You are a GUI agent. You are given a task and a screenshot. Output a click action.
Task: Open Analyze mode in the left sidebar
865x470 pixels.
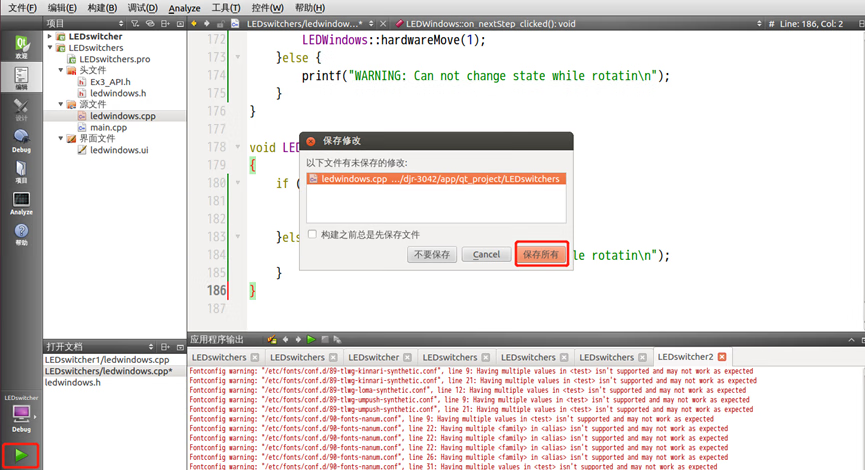click(x=21, y=203)
